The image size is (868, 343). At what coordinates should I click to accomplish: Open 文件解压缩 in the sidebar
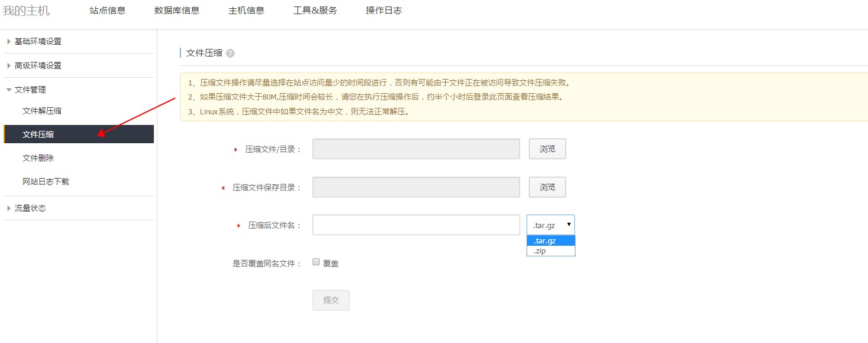click(42, 111)
